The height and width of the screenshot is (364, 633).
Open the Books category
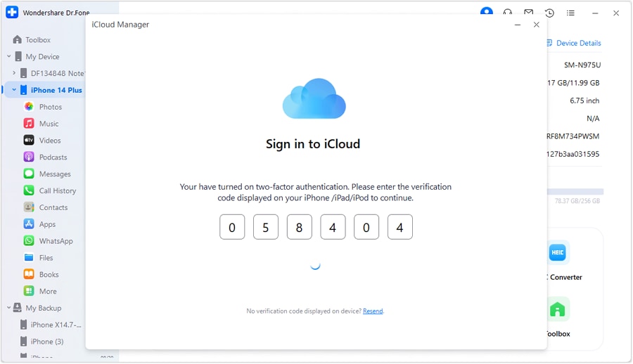coord(49,275)
